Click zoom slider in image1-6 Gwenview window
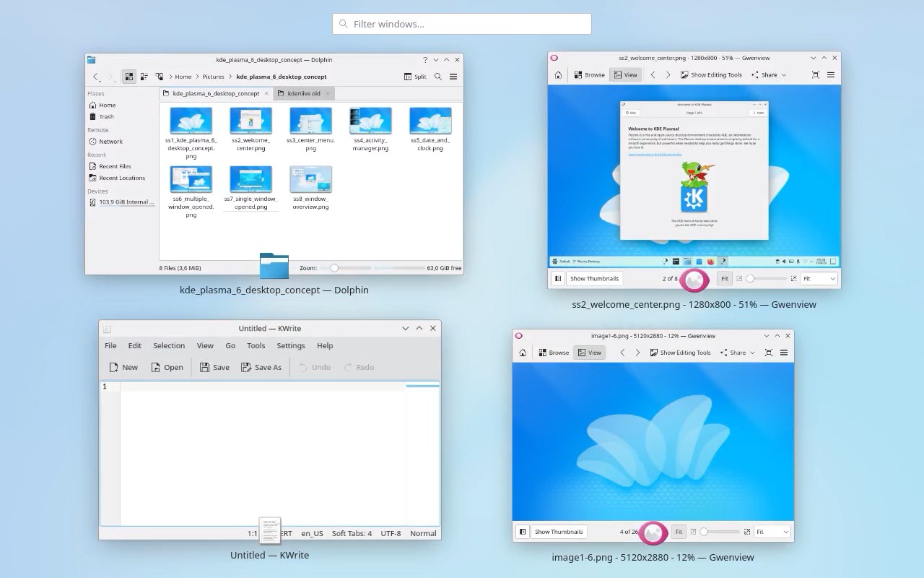924x578 pixels. coord(720,532)
